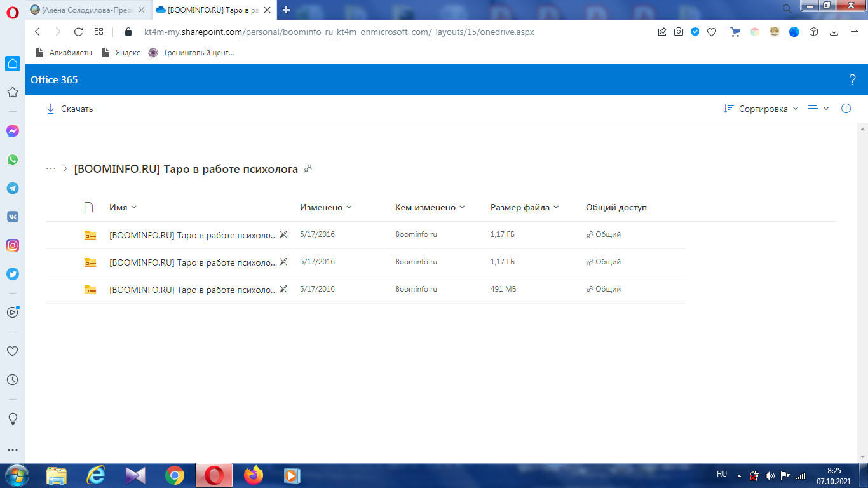Open Facebook Messenger in the Opera sidebar

[13, 131]
